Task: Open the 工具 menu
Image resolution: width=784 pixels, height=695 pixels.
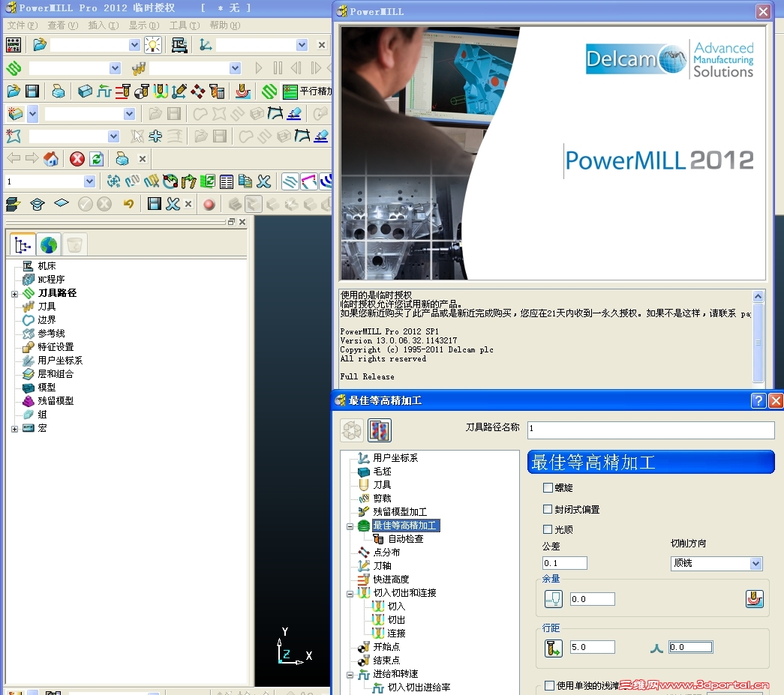Action: [185, 25]
